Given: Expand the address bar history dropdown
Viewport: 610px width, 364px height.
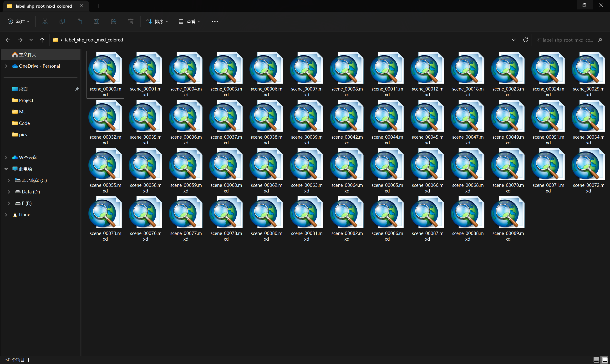Looking at the screenshot, I should (x=513, y=40).
